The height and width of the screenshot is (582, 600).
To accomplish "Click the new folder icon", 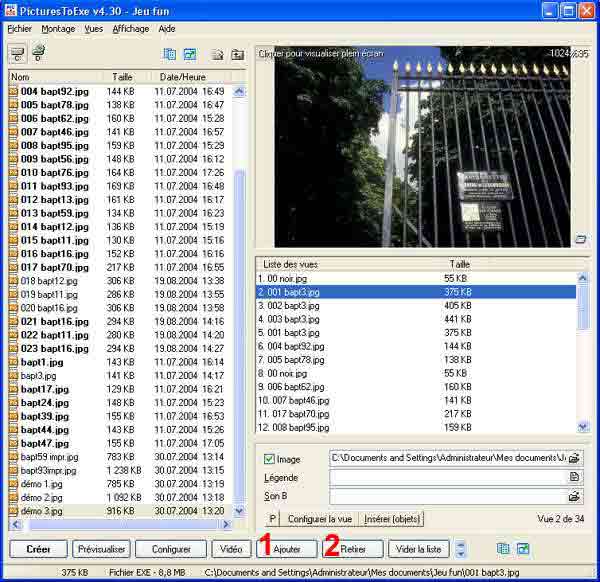I will (x=217, y=54).
